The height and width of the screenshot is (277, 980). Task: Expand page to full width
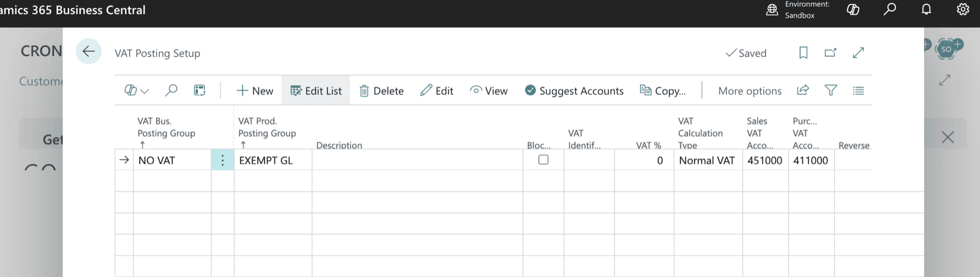click(x=859, y=53)
